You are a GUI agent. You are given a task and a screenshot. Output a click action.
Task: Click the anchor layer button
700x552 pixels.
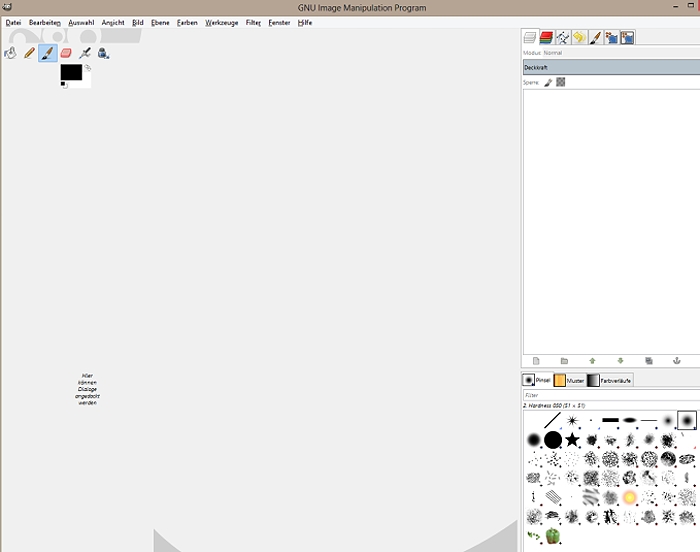(x=677, y=361)
